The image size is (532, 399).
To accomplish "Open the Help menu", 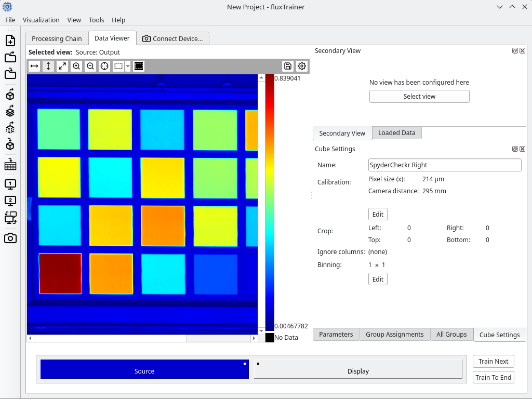I will point(118,20).
